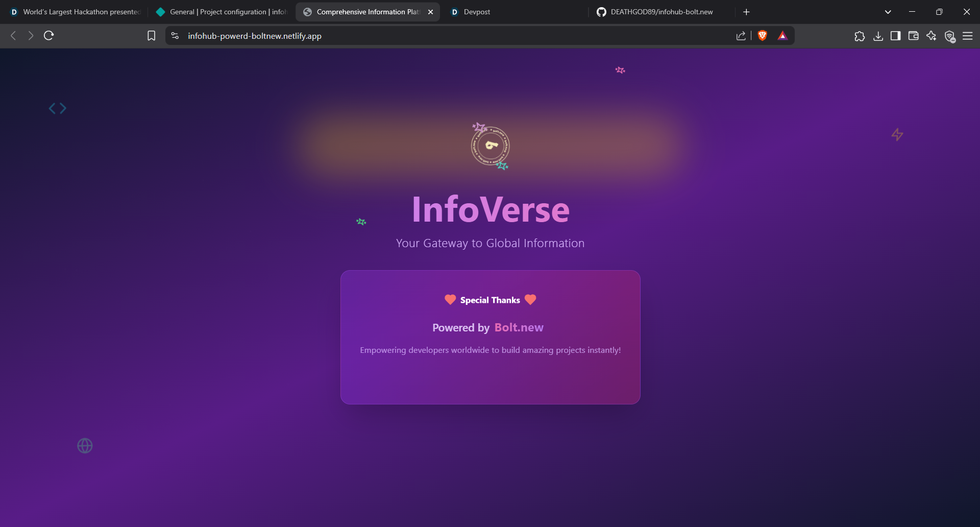Viewport: 980px width, 527px height.
Task: Bookmark this page via the bookmark icon
Action: (x=151, y=36)
